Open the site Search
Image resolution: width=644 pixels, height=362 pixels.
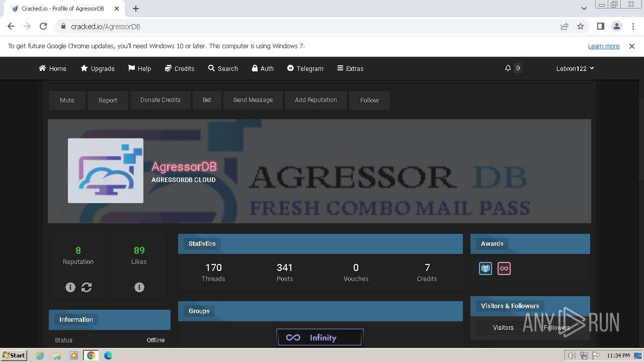223,68
